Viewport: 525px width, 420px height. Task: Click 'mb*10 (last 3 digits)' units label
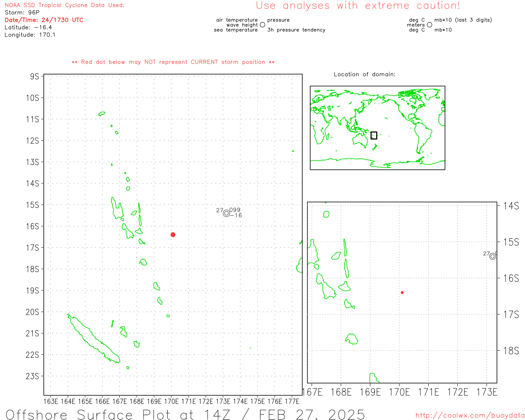click(463, 20)
